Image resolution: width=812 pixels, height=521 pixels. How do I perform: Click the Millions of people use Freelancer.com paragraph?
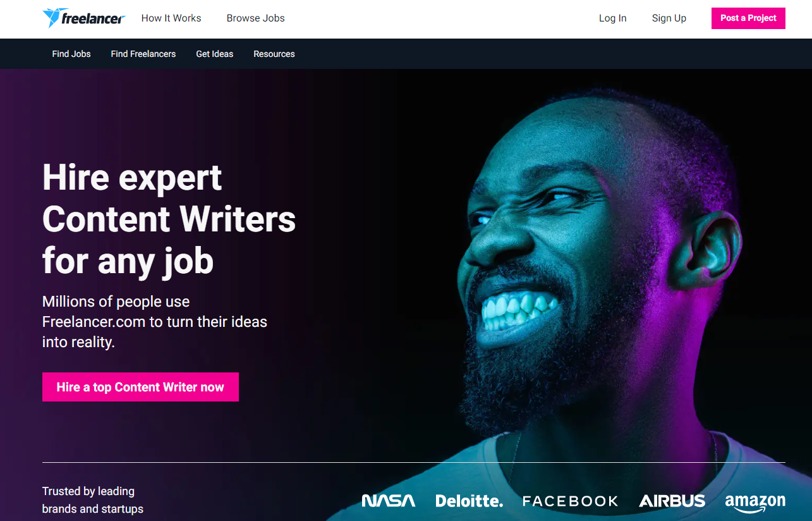tap(155, 322)
